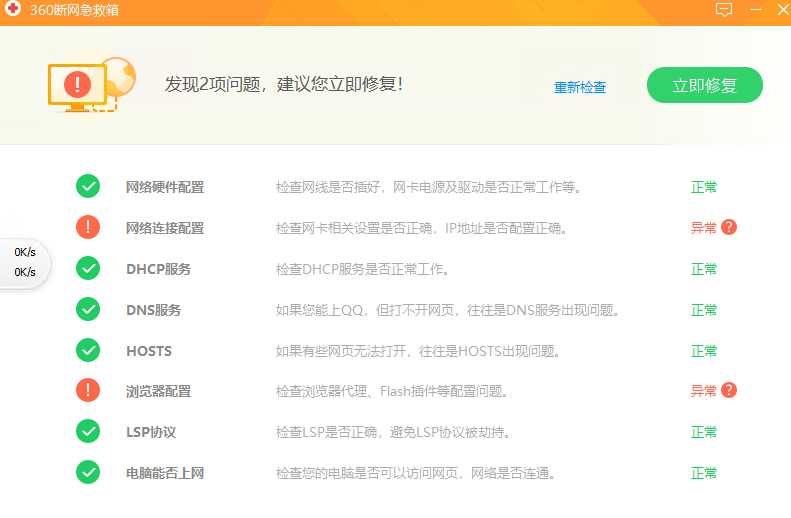Click the 360 red cross logo icon
Viewport: 791px width, 518px height.
point(13,9)
